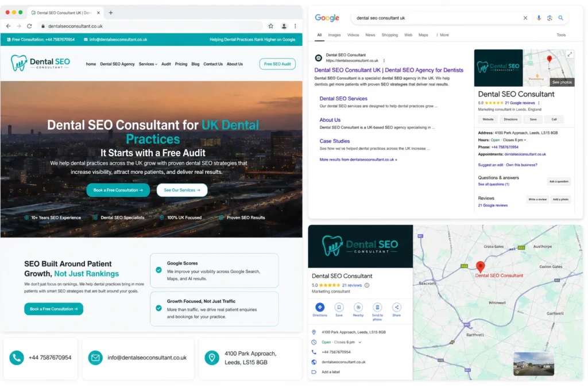
Task: Expand the knowledge panel map
Action: (x=570, y=55)
